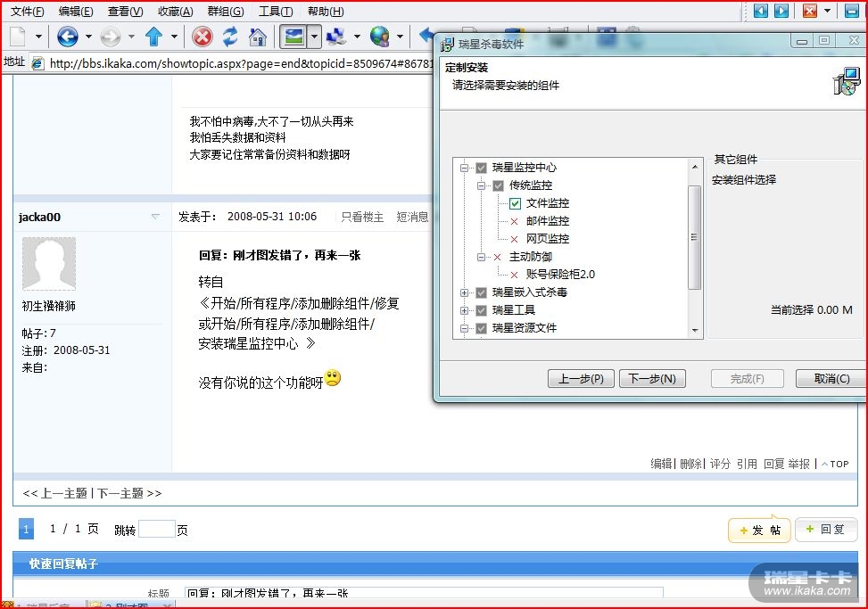
Task: Refresh the page with blue arrows icon
Action: coord(230,37)
